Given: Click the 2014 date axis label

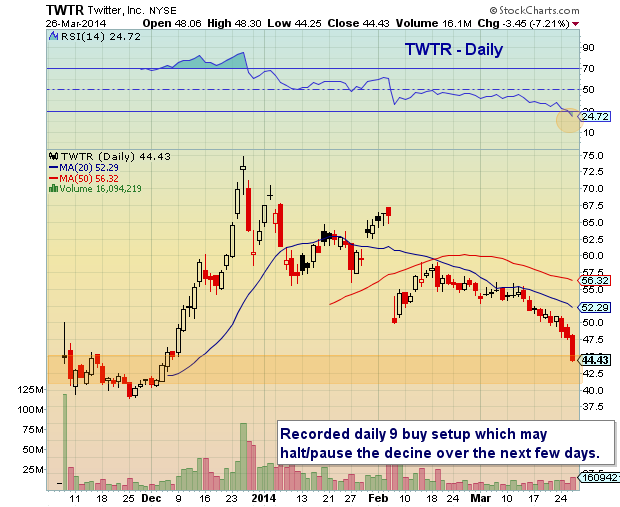Looking at the screenshot, I should (264, 498).
